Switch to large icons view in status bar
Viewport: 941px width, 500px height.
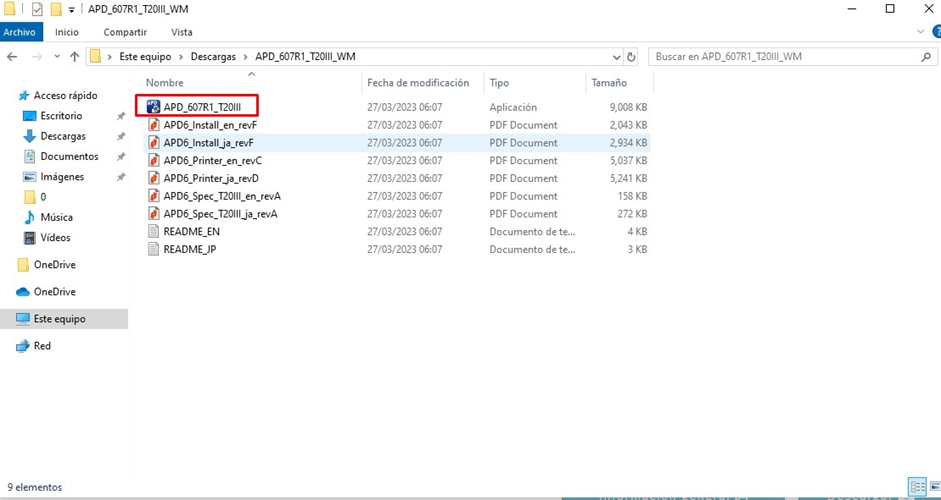coord(932,487)
